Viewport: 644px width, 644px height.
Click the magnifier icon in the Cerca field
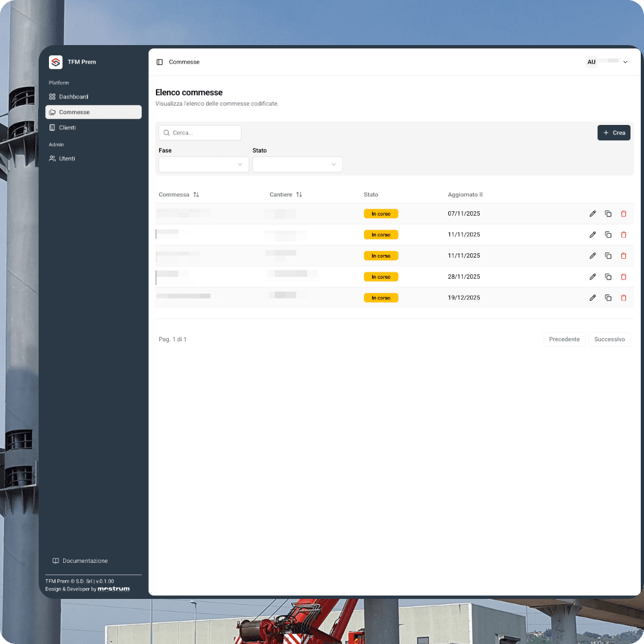coord(166,133)
